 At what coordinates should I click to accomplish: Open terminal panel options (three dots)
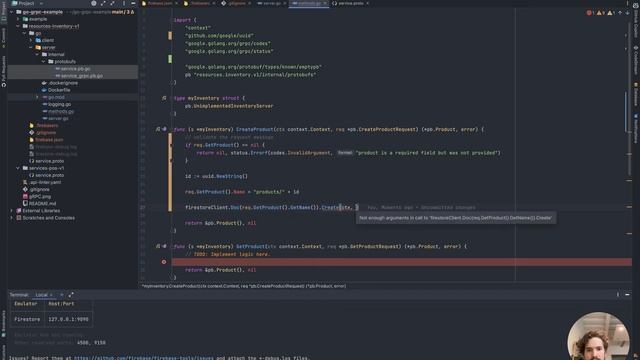(x=618, y=295)
